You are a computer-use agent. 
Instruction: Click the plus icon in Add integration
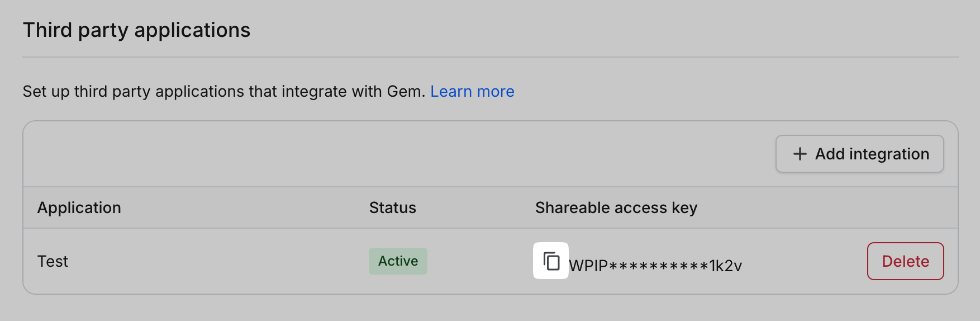coord(800,154)
